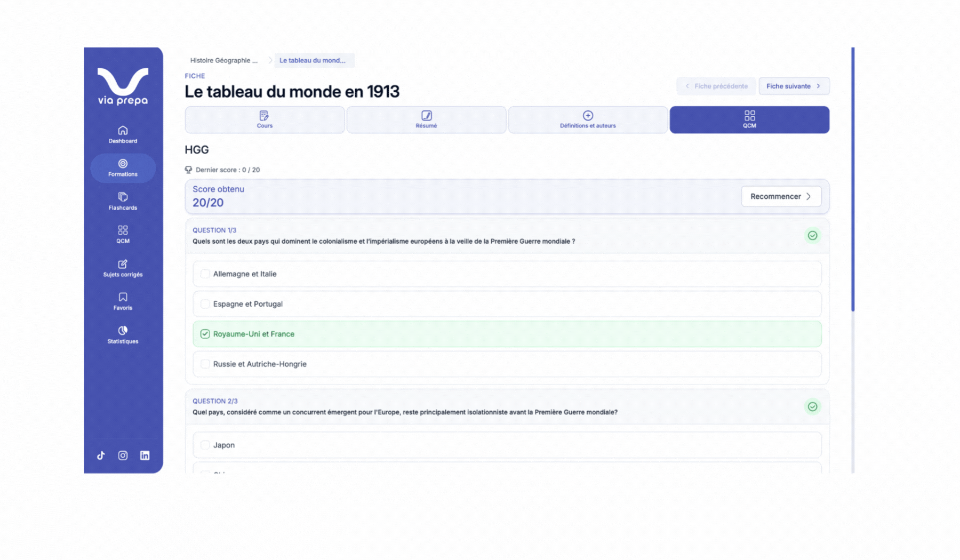View Statistiques in the sidebar

(123, 335)
